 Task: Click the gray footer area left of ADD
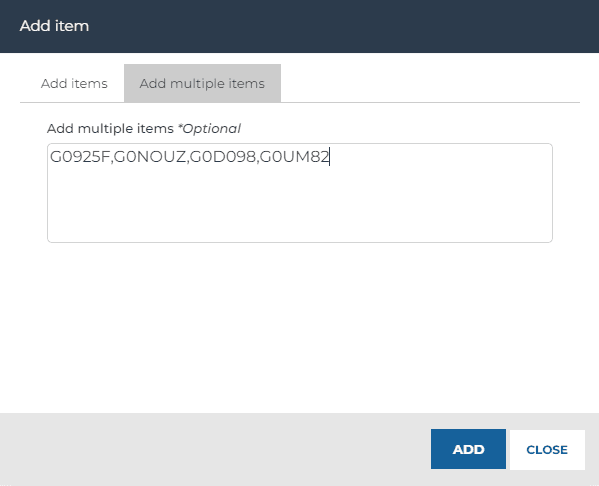pos(214,449)
